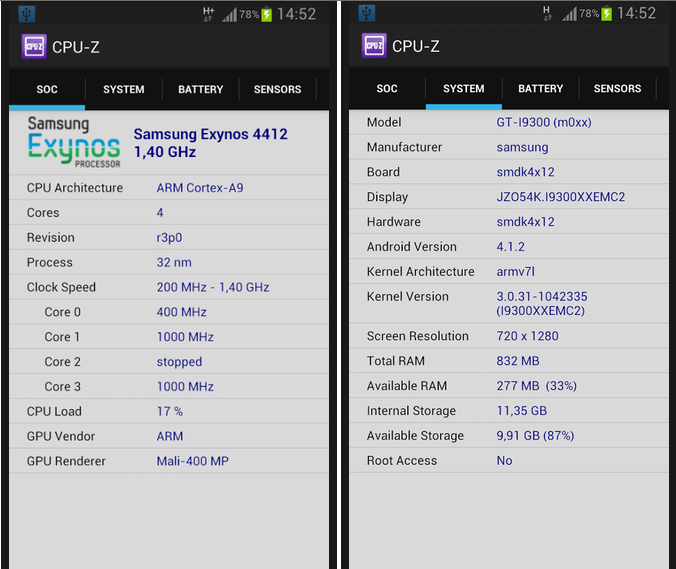Image resolution: width=676 pixels, height=569 pixels.
Task: Select the Available Storage '9,91 GB (87%)'
Action: pyautogui.click(x=535, y=436)
